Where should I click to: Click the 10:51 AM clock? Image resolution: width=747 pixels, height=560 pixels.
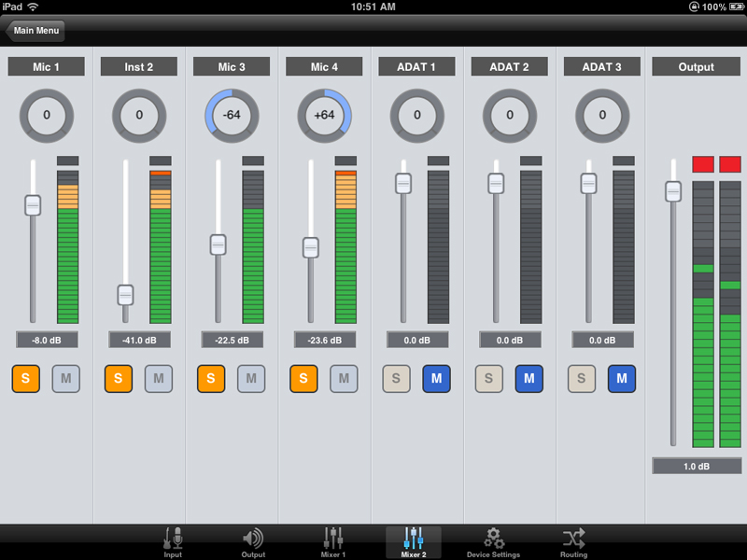click(x=373, y=7)
